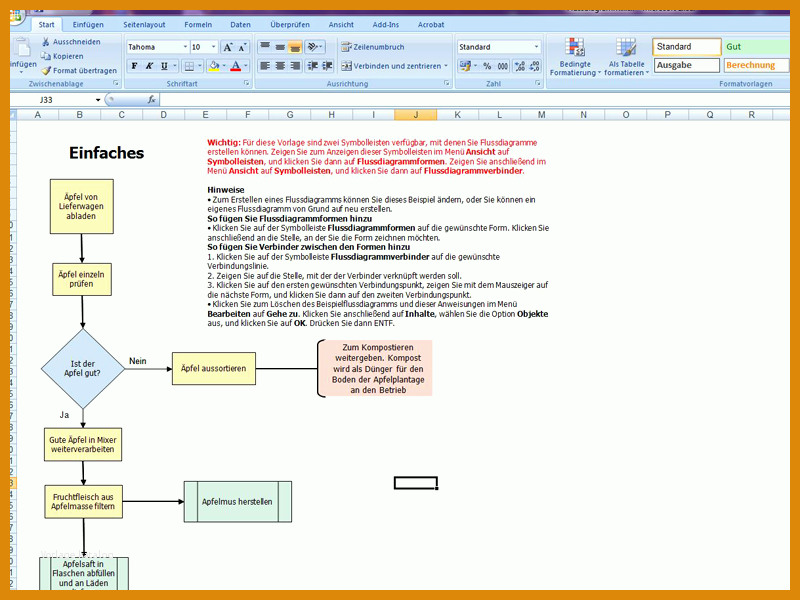Click the Einfügen paste clipboard icon
Image resolution: width=800 pixels, height=600 pixels.
coord(22,47)
